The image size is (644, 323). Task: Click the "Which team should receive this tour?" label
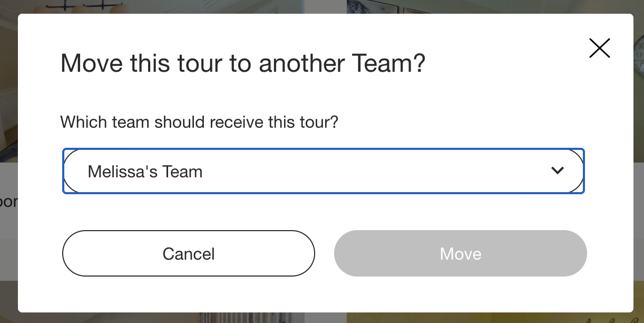(199, 122)
